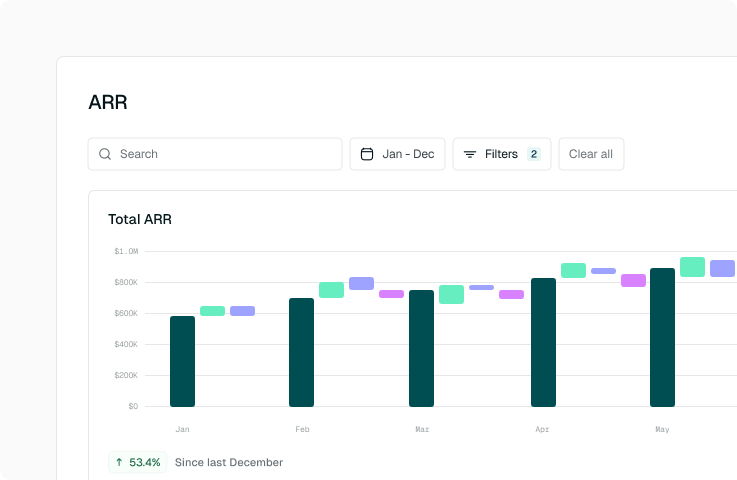Click the pink segment in February group
Screen dimensions: 737x480
[391, 294]
